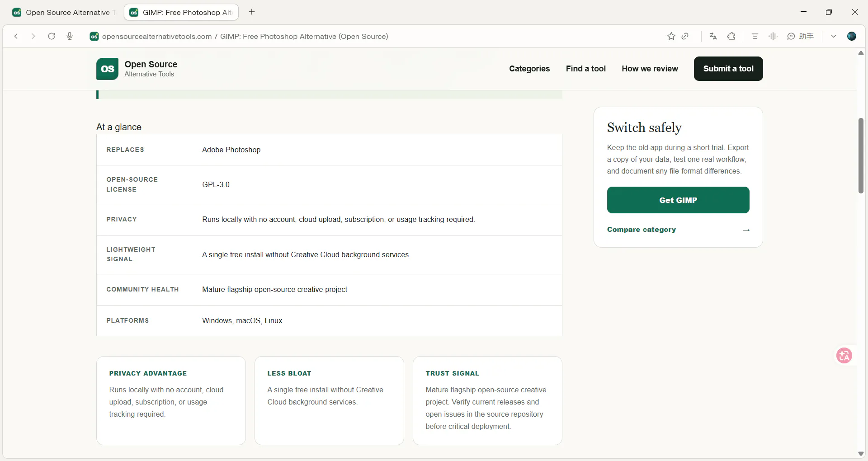Open a new browser tab
The width and height of the screenshot is (868, 461).
click(252, 12)
